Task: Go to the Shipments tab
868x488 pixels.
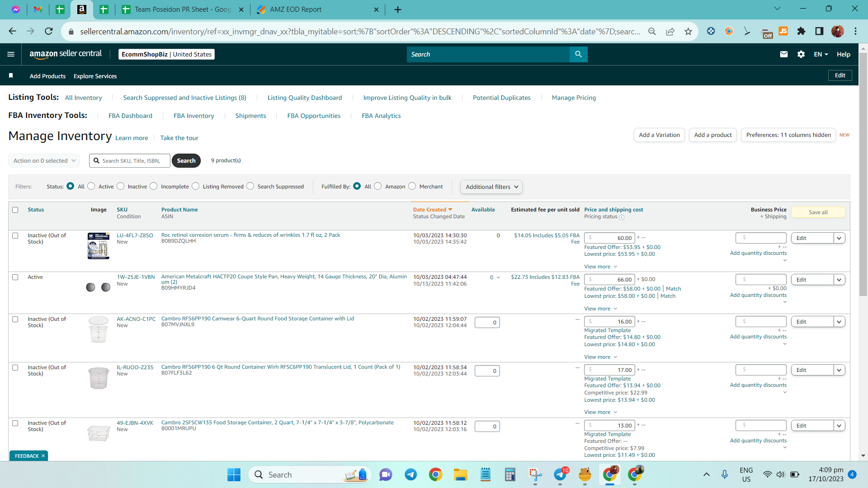Action: pyautogui.click(x=251, y=116)
